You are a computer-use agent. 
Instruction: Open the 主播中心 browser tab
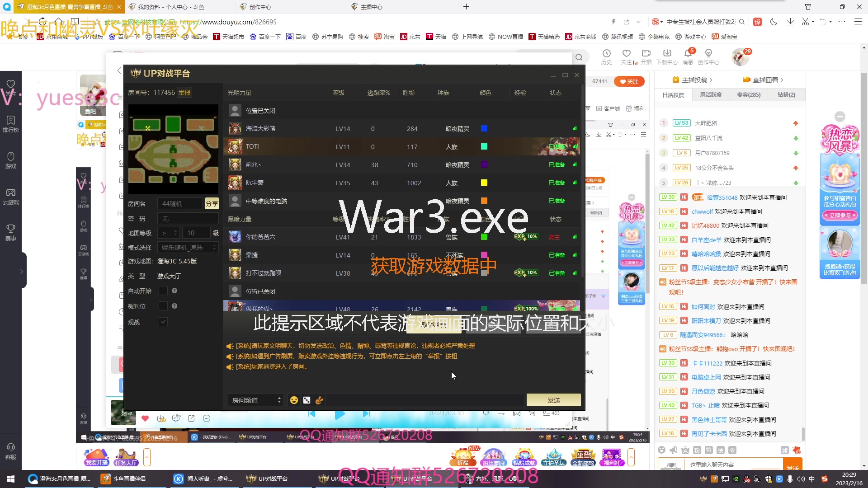tap(401, 7)
